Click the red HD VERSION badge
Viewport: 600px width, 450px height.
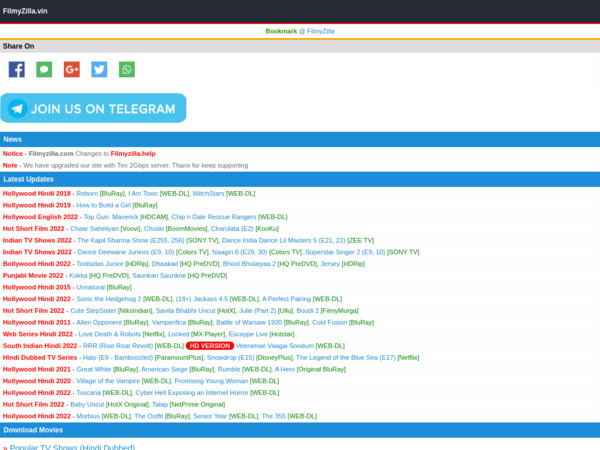pyautogui.click(x=210, y=346)
